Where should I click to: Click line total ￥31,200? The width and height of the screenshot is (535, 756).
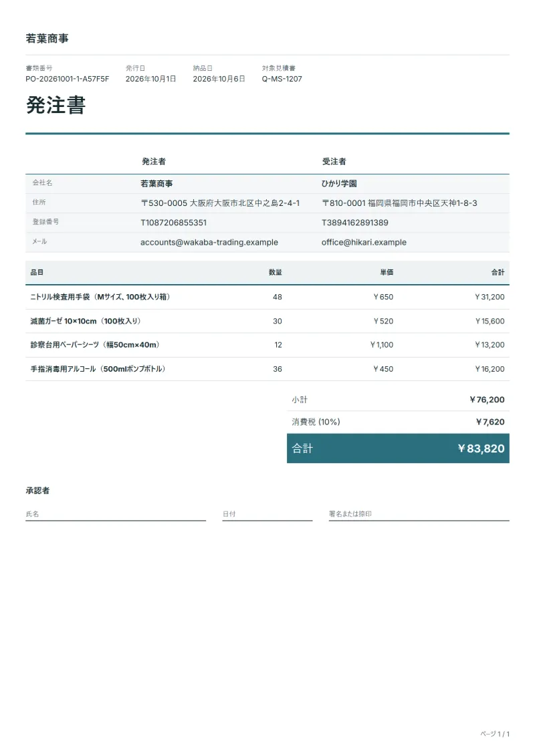click(x=489, y=297)
